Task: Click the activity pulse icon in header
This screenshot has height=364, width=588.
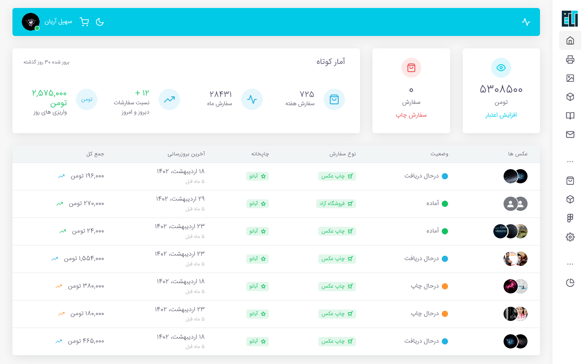Action: 526,22
